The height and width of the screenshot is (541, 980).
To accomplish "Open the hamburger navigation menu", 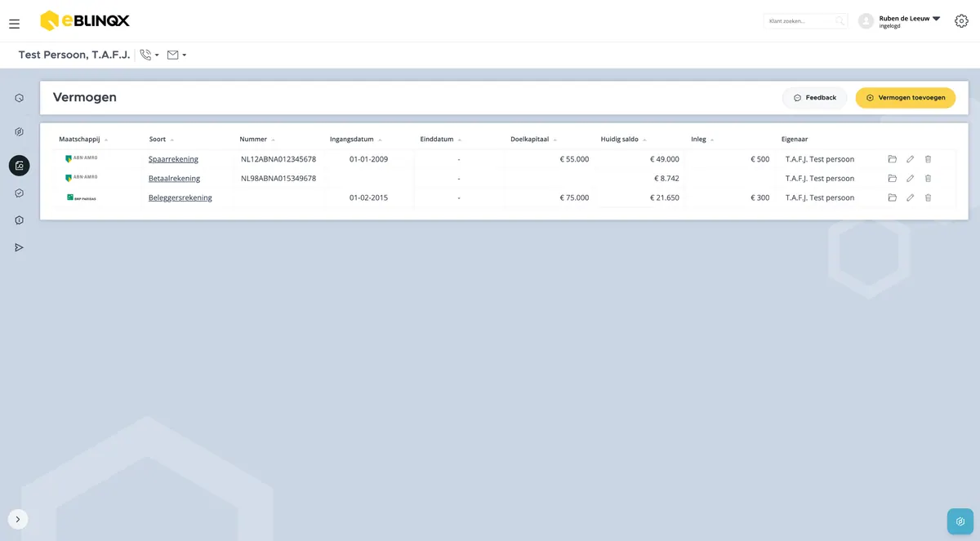I will pos(15,24).
